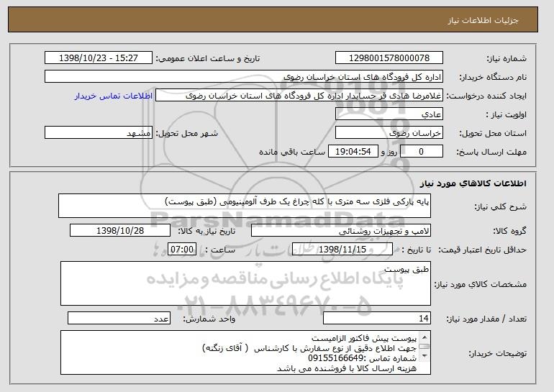Click the ساعت field showing 07:00
Viewport: 554px width, 392px height.
tap(182, 250)
